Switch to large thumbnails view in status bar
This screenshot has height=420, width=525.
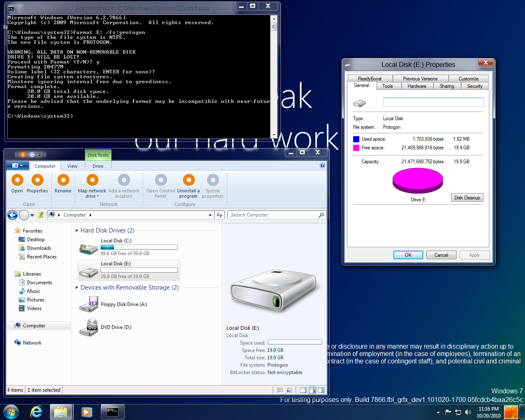pyautogui.click(x=289, y=390)
